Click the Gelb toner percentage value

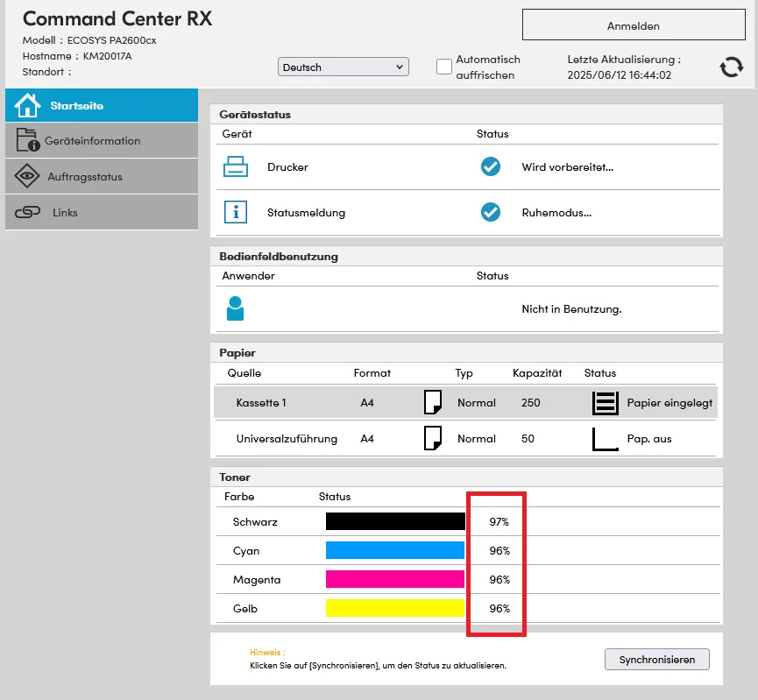[499, 609]
